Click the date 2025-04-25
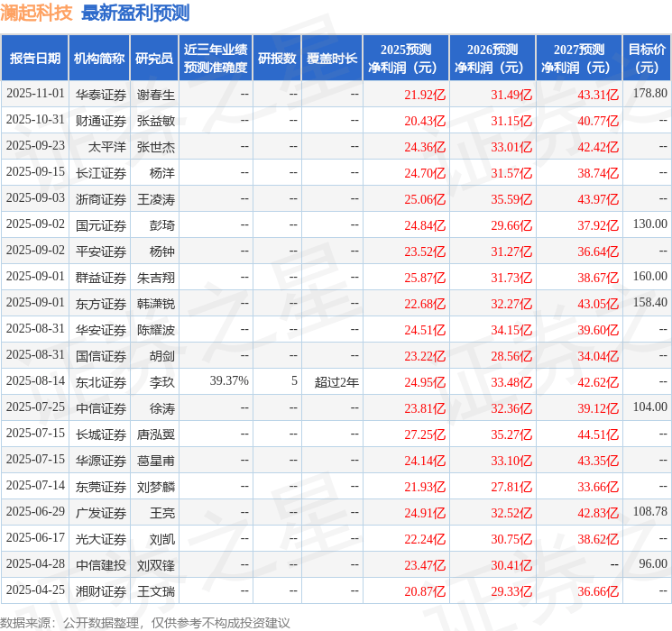The image size is (672, 631). (35, 590)
